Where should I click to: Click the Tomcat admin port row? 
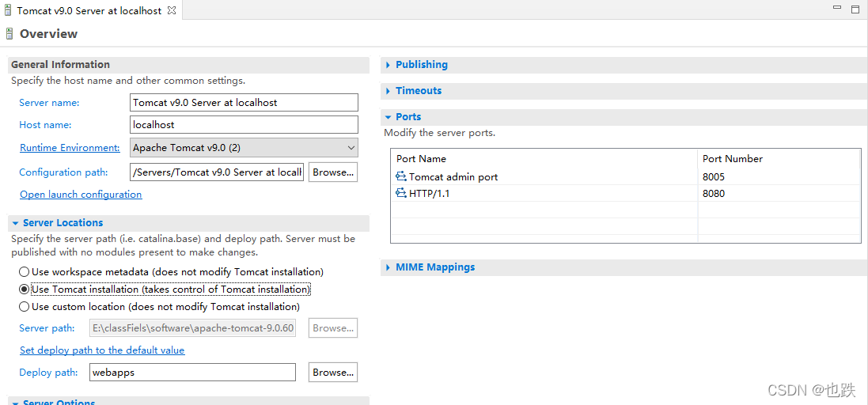tap(626, 177)
